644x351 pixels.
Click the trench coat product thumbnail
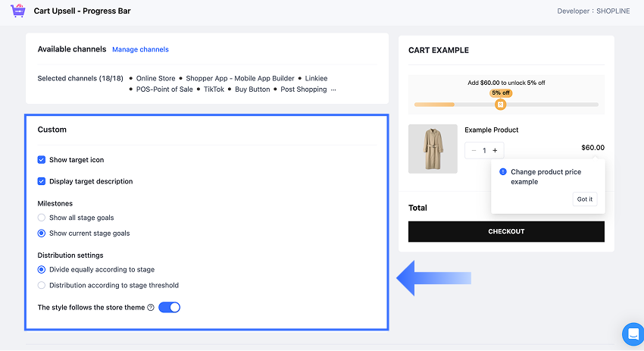pos(433,149)
